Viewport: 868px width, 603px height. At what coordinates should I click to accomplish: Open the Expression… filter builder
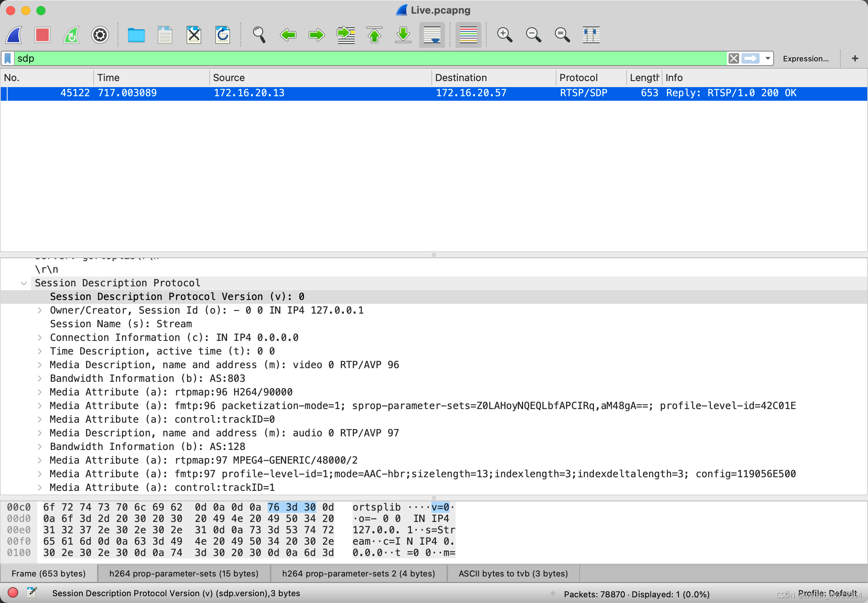point(806,59)
